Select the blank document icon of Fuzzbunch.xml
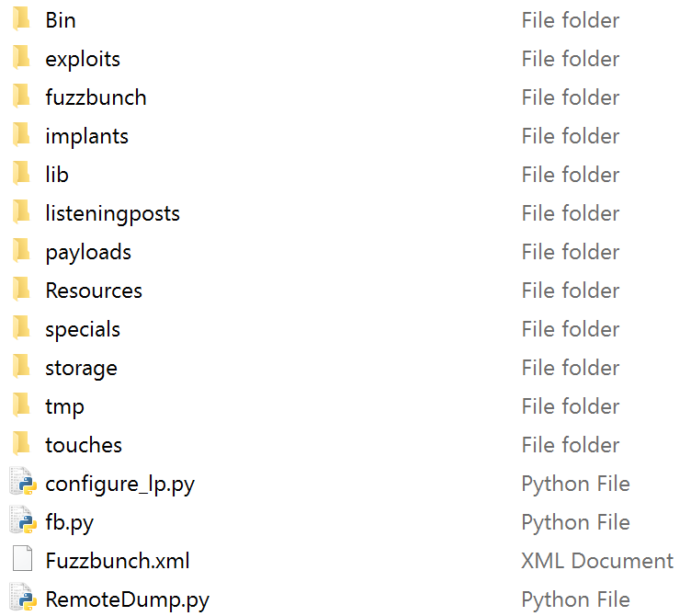Image resolution: width=691 pixels, height=616 pixels. (22, 559)
